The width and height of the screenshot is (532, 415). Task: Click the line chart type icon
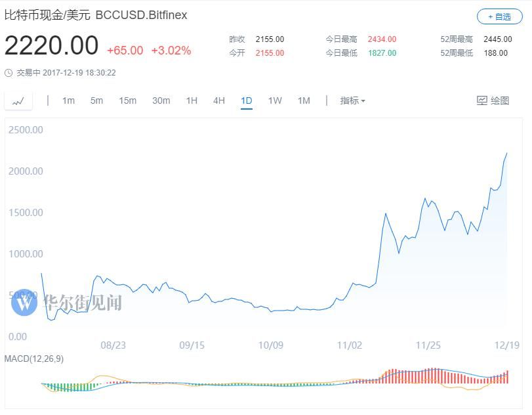coord(18,101)
